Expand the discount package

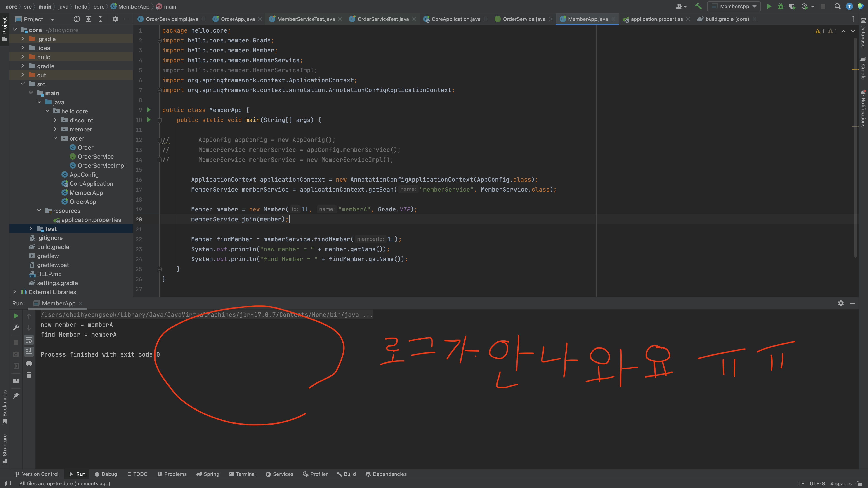(55, 120)
